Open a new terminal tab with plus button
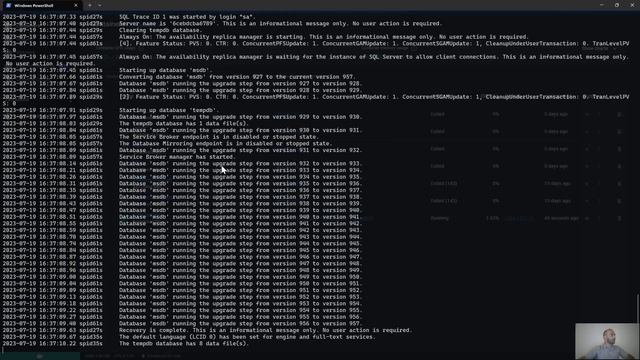Image resolution: width=640 pixels, height=360 pixels. [x=90, y=5]
